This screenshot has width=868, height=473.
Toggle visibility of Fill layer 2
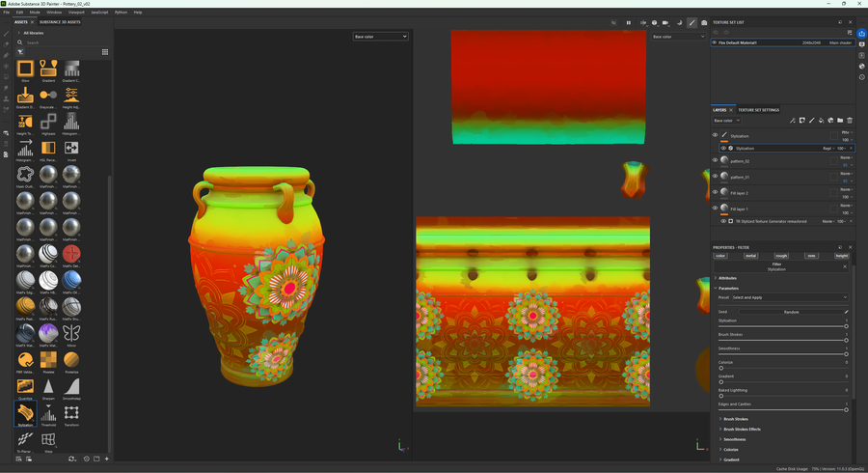pyautogui.click(x=715, y=193)
